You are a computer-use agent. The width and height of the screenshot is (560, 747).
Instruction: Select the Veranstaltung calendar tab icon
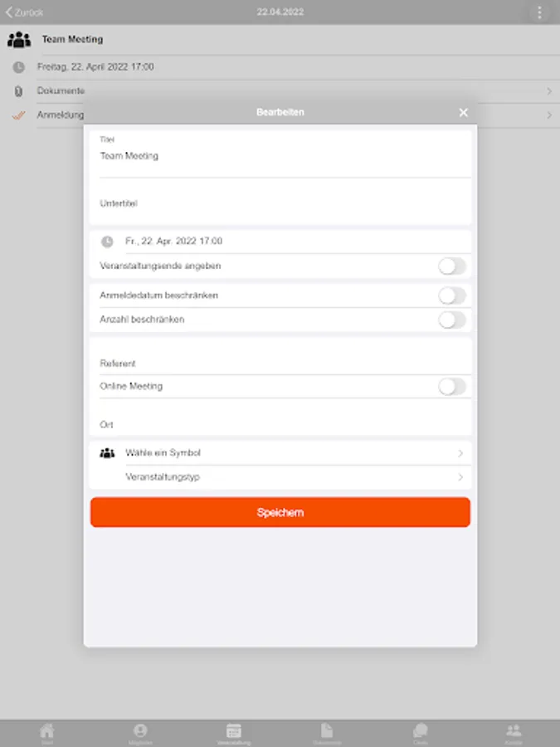pyautogui.click(x=233, y=733)
